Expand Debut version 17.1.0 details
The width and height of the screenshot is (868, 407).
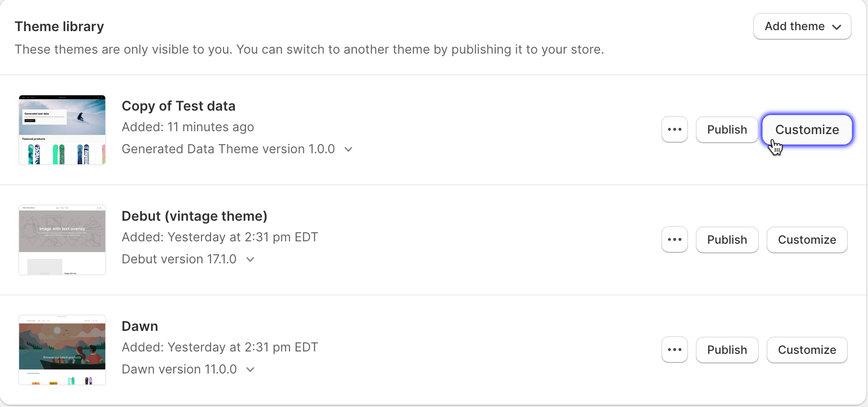pyautogui.click(x=250, y=260)
